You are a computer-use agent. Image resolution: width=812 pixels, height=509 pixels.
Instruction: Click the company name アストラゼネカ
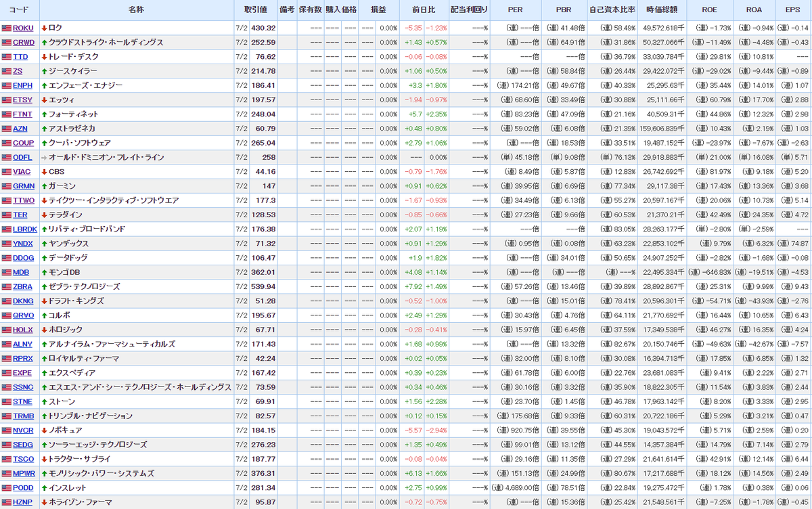pos(72,129)
